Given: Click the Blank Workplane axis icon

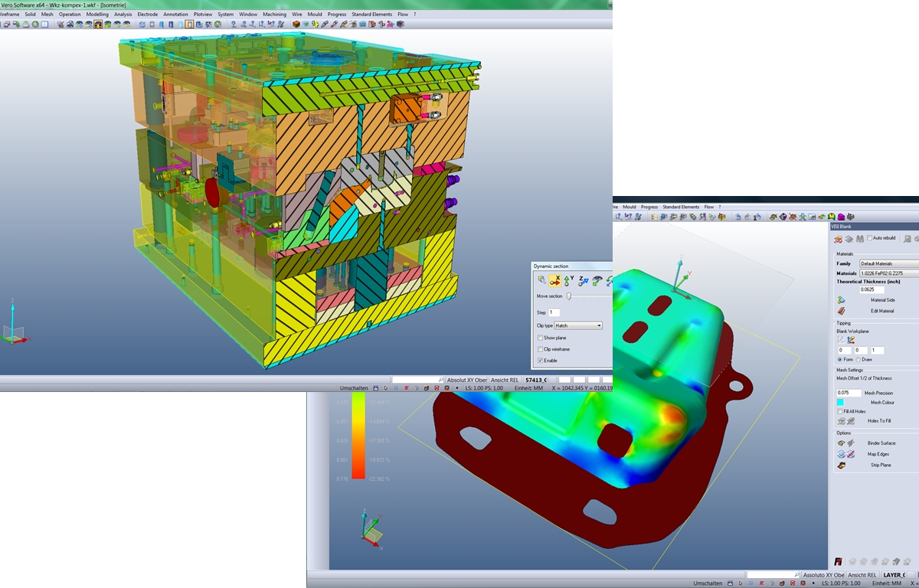Looking at the screenshot, I should click(850, 339).
